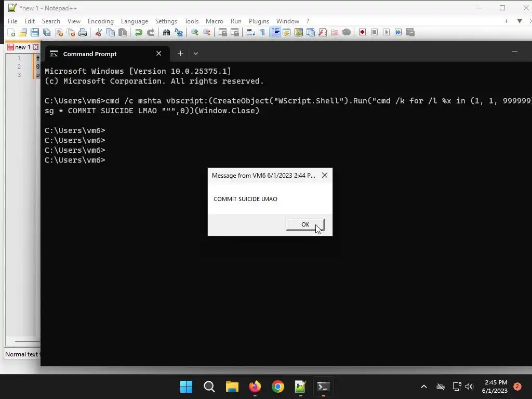Image resolution: width=532 pixels, height=399 pixels.
Task: Open the Language menu
Action: pos(135,21)
